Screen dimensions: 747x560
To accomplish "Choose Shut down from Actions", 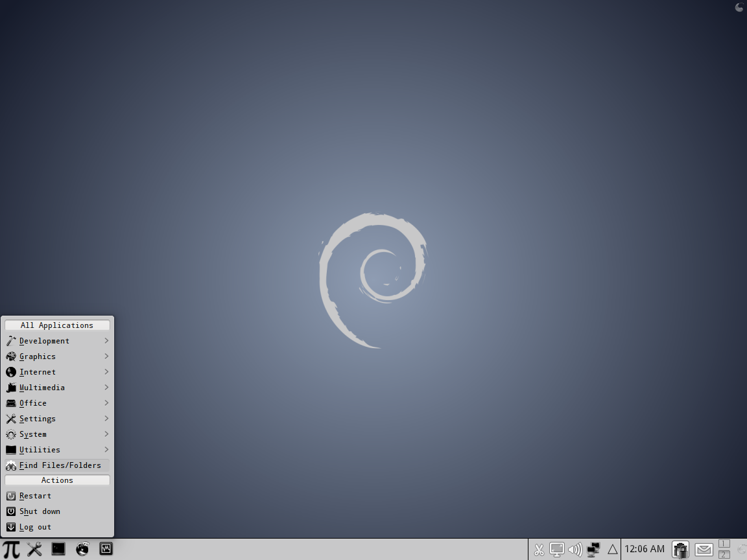I will [x=57, y=511].
